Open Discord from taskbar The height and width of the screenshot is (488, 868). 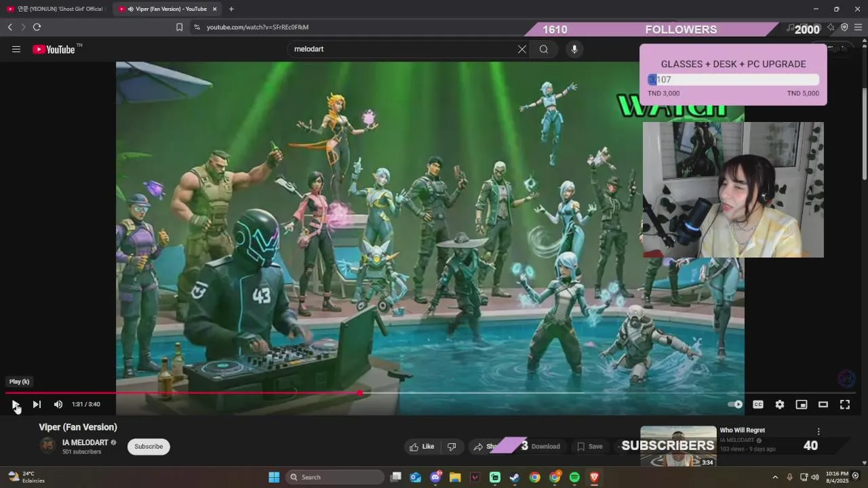[435, 477]
